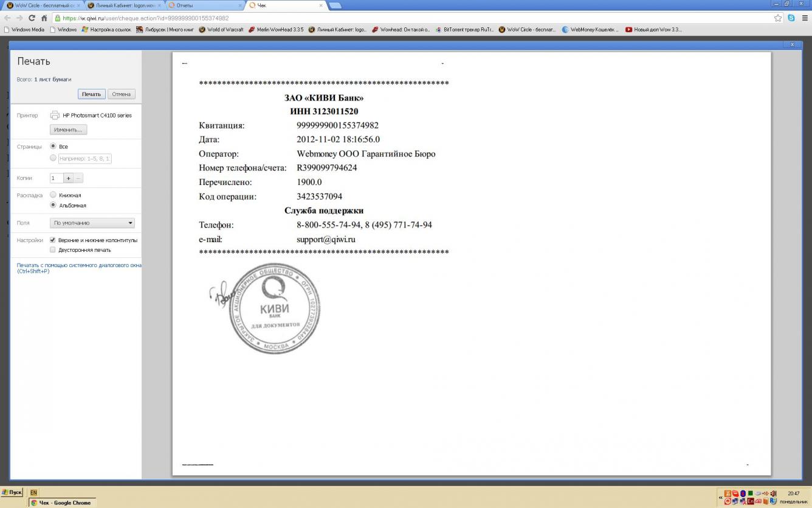The height and width of the screenshot is (508, 812).
Task: Expand the Поля margins dropdown
Action: [93, 223]
